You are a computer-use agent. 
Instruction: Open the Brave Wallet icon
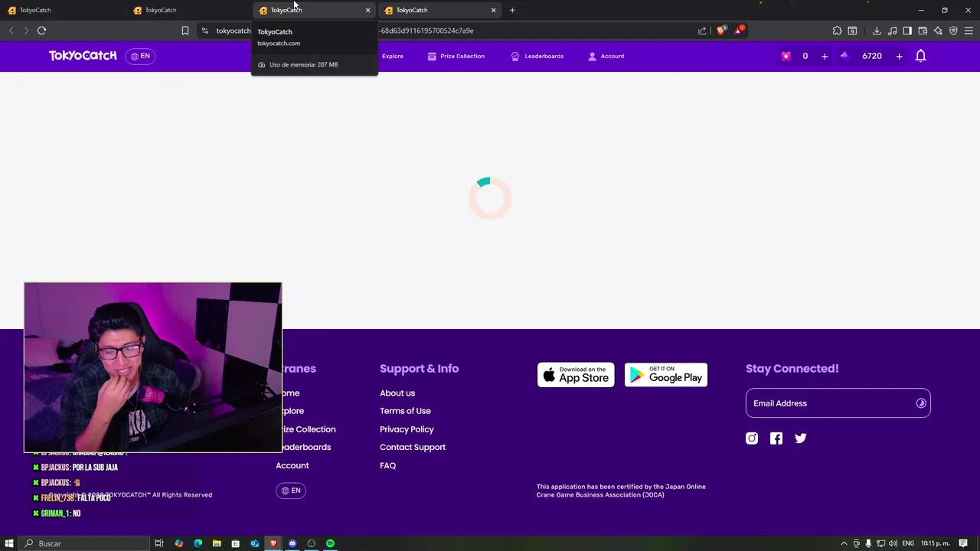(923, 31)
